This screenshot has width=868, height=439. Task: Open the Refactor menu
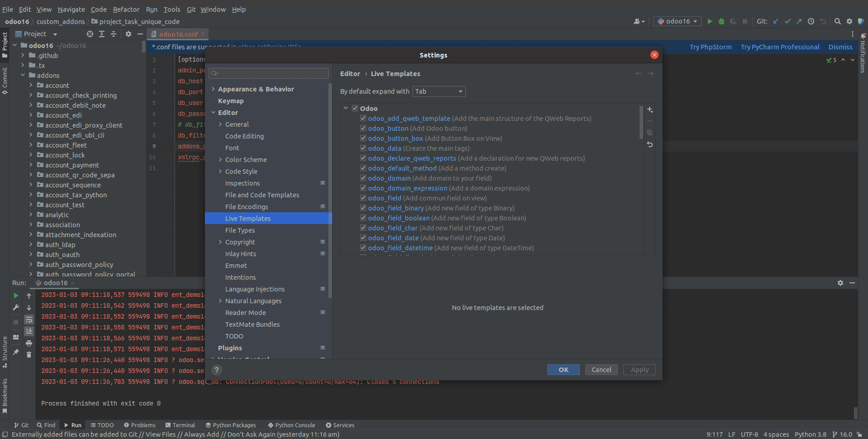[126, 9]
